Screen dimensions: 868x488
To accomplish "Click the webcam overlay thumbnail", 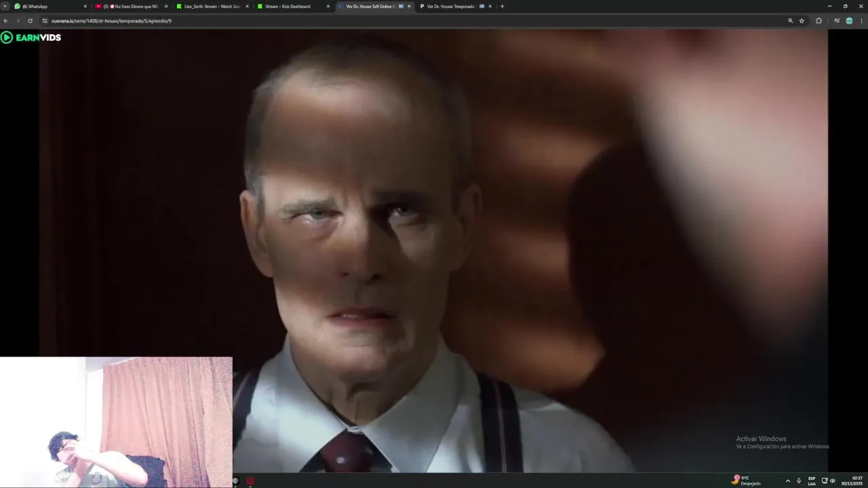I will [116, 422].
